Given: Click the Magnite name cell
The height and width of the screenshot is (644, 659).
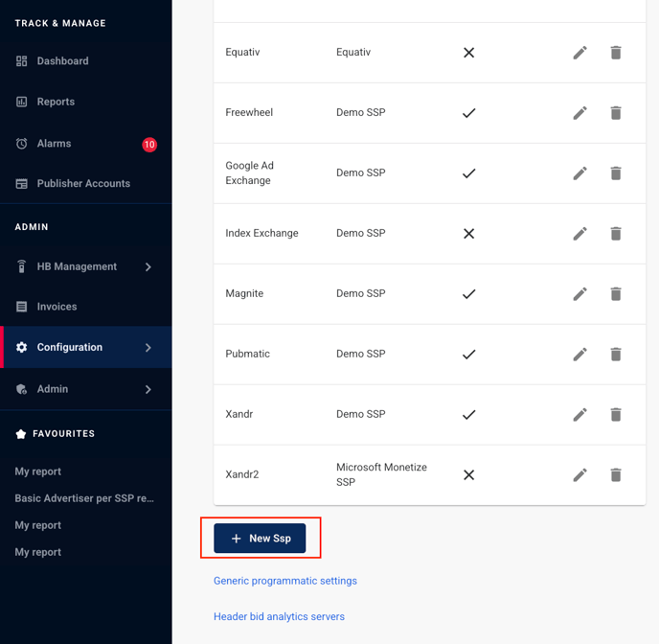Looking at the screenshot, I should (x=244, y=293).
